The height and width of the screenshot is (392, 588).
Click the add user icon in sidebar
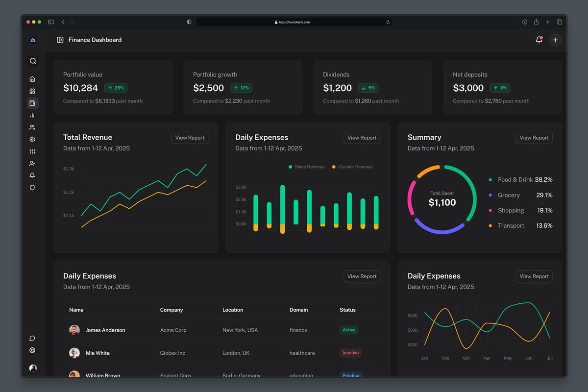32,163
